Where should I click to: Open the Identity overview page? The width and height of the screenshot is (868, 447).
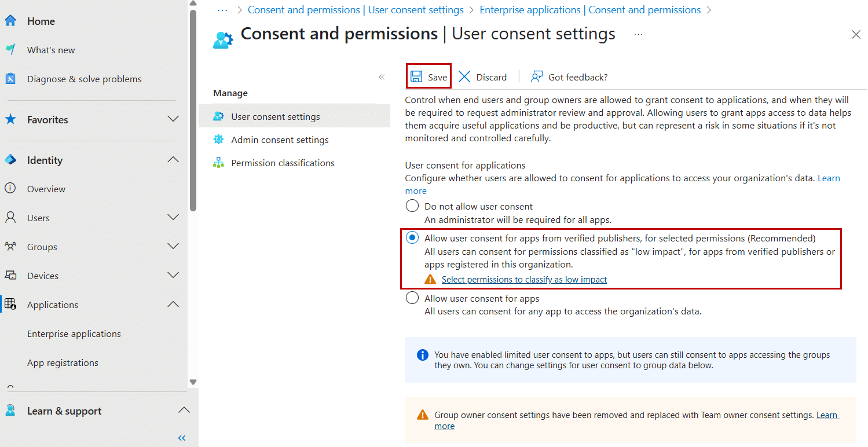click(45, 189)
